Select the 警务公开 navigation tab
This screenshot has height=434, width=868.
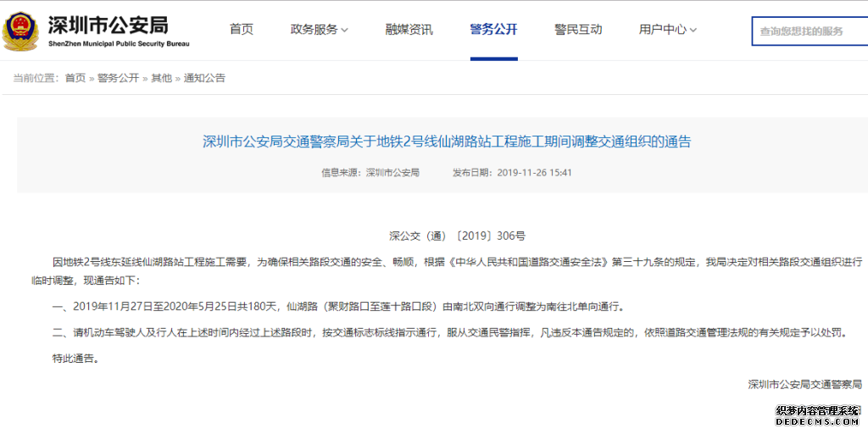coord(493,30)
